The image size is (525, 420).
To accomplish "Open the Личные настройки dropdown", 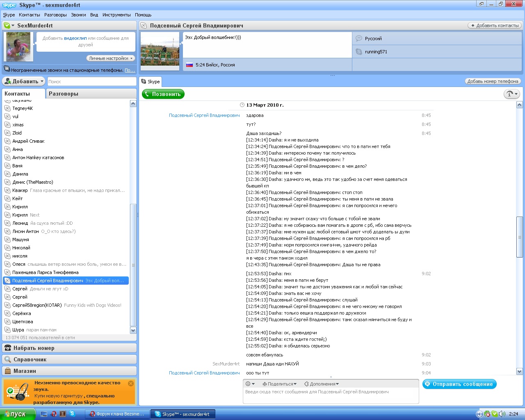I will point(111,58).
